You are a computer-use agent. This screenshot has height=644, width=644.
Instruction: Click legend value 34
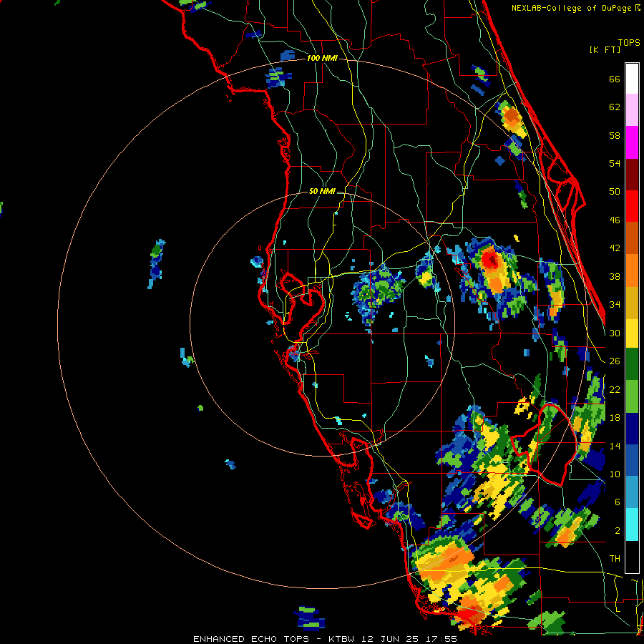pos(615,305)
